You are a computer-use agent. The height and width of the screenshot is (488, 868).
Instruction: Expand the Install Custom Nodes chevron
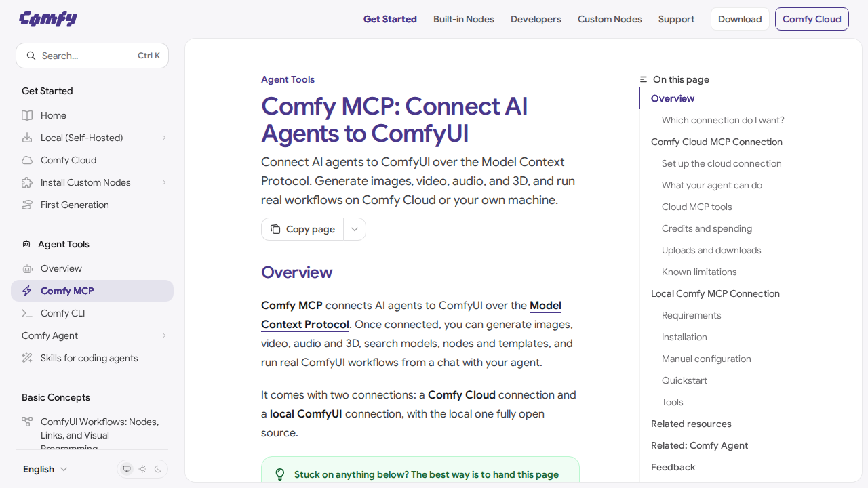coord(164,182)
